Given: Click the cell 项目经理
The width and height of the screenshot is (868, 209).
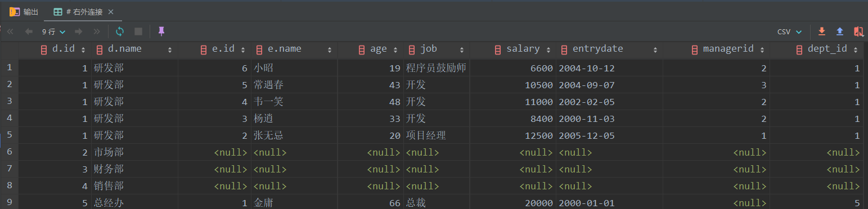Looking at the screenshot, I should click(437, 135).
